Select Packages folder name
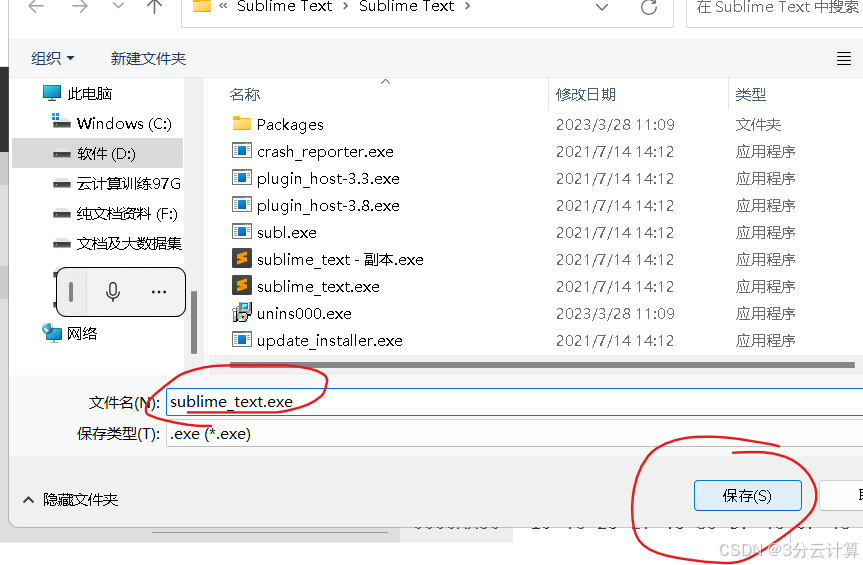 point(290,125)
